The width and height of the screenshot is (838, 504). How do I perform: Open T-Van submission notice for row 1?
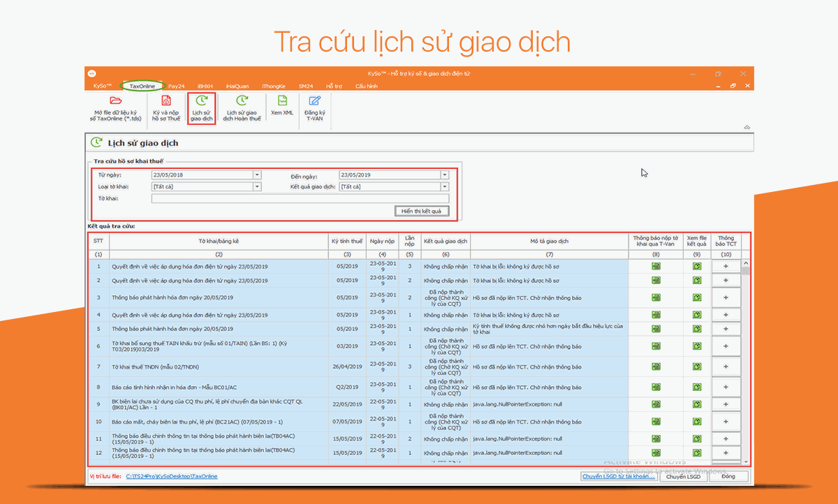coord(656,267)
